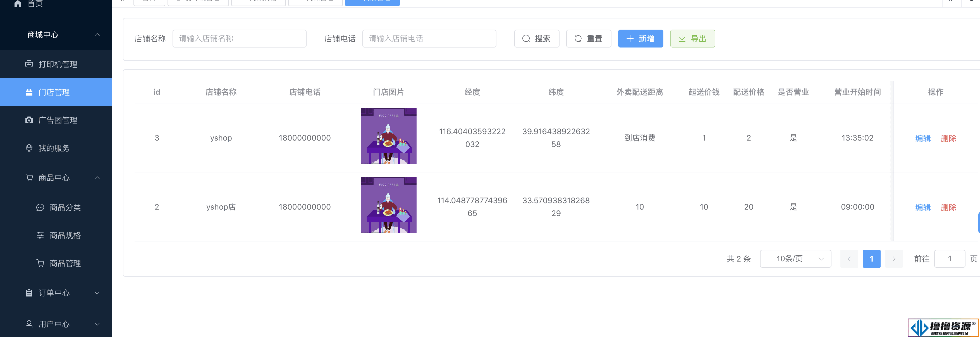Click the plus icon in 新增 button
Image resolution: width=980 pixels, height=337 pixels.
tap(630, 39)
